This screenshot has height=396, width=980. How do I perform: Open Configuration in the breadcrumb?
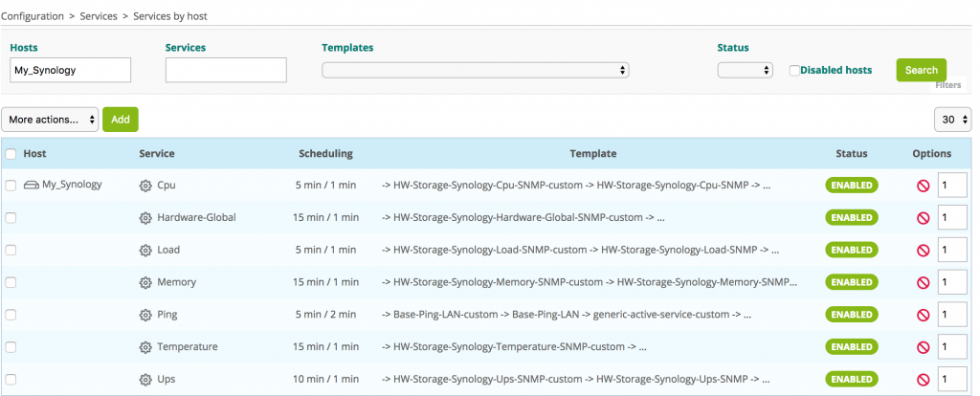tap(33, 16)
